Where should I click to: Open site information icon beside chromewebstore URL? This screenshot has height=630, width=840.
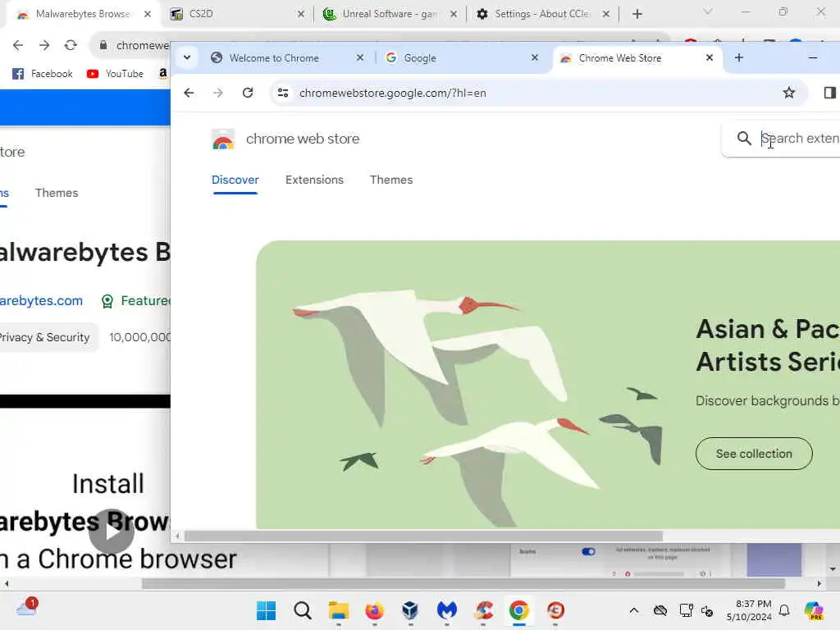tap(283, 93)
